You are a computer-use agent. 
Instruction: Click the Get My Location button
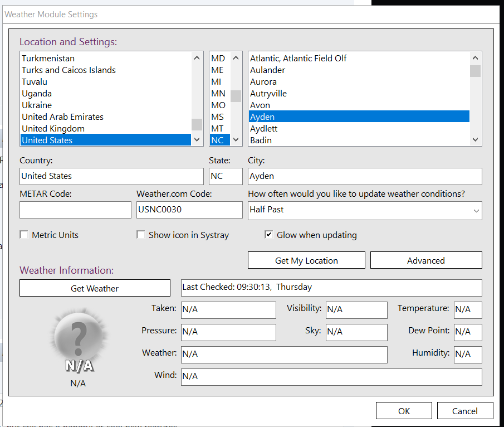pyautogui.click(x=306, y=260)
